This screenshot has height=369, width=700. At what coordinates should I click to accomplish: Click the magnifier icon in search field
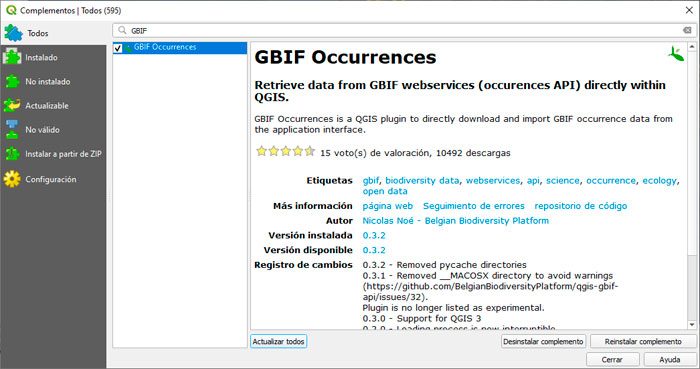tap(122, 30)
